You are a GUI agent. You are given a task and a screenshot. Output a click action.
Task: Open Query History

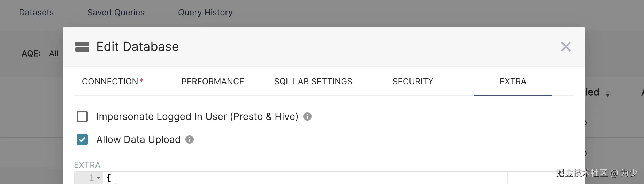point(205,13)
